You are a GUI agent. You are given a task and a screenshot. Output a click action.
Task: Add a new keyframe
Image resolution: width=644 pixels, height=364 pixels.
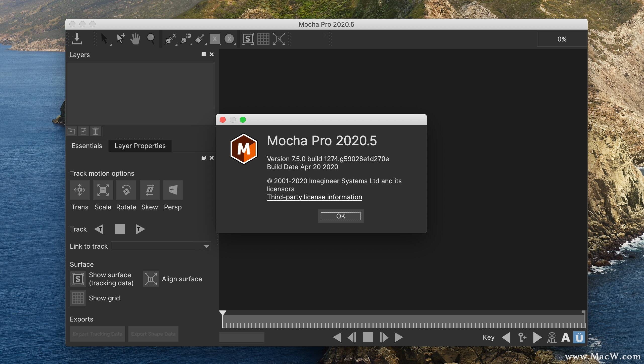tap(522, 337)
